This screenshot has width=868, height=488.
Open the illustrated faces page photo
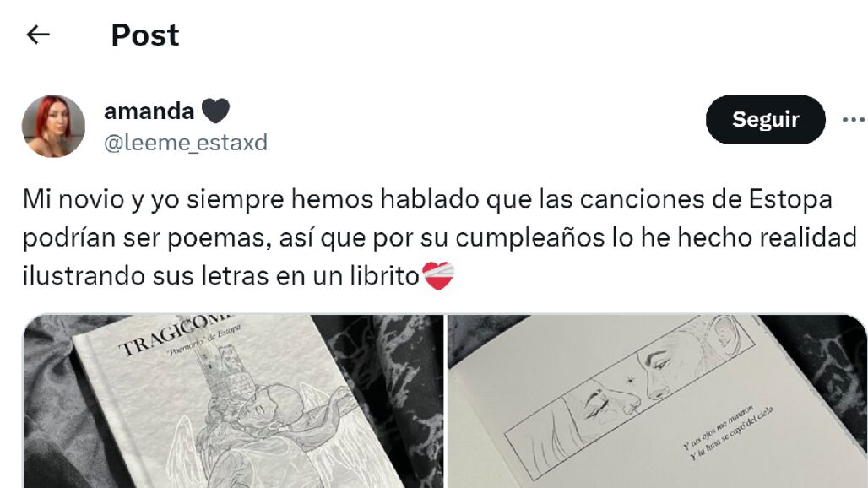(657, 401)
